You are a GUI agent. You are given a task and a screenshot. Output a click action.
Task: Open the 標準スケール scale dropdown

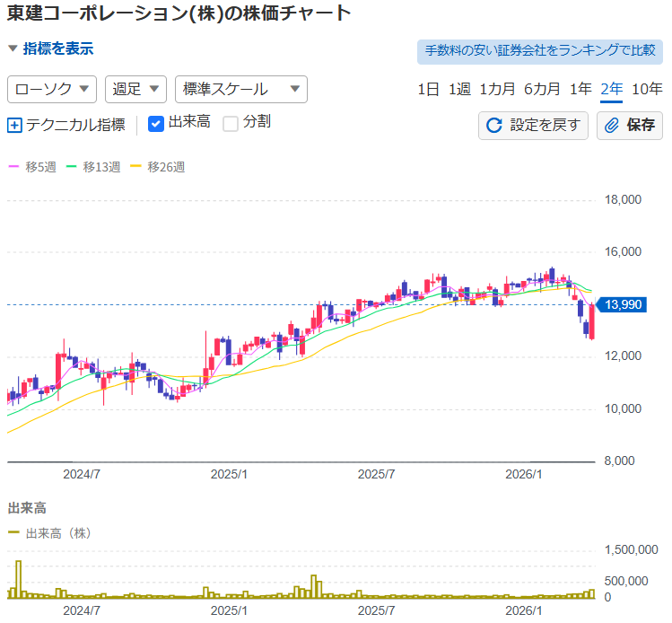coord(240,89)
